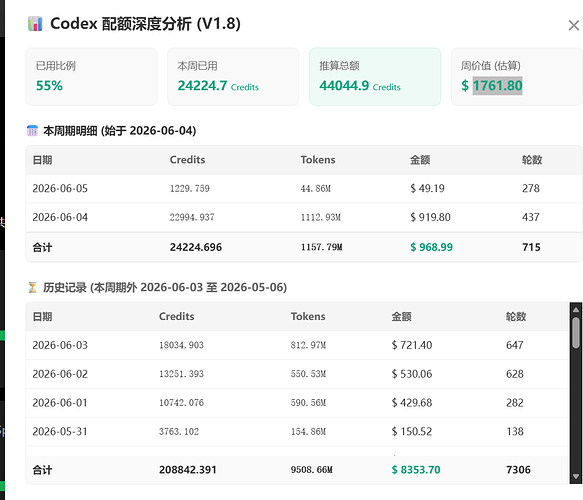Click credits value 10742.076

point(181,403)
